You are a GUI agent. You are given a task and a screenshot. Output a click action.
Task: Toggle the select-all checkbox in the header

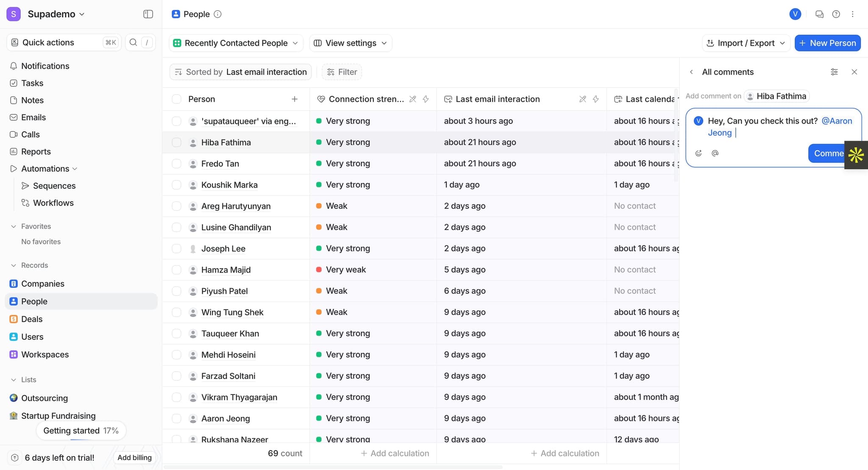pos(176,99)
